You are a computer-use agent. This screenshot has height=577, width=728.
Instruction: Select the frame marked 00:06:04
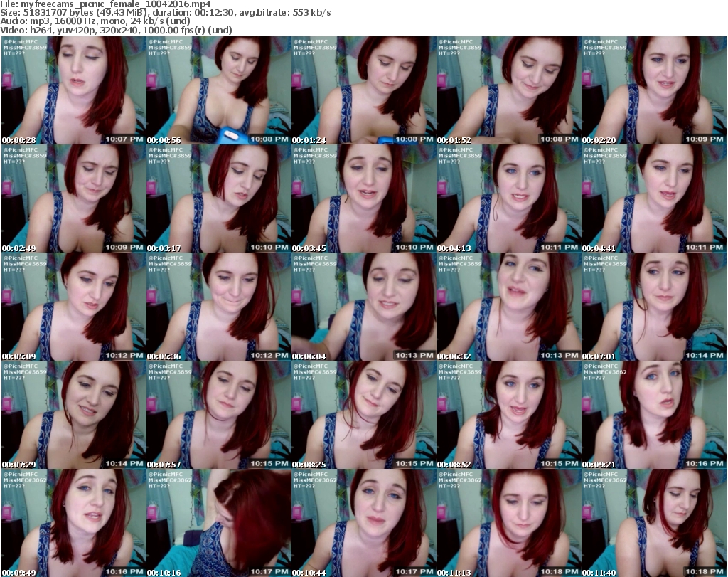point(363,307)
